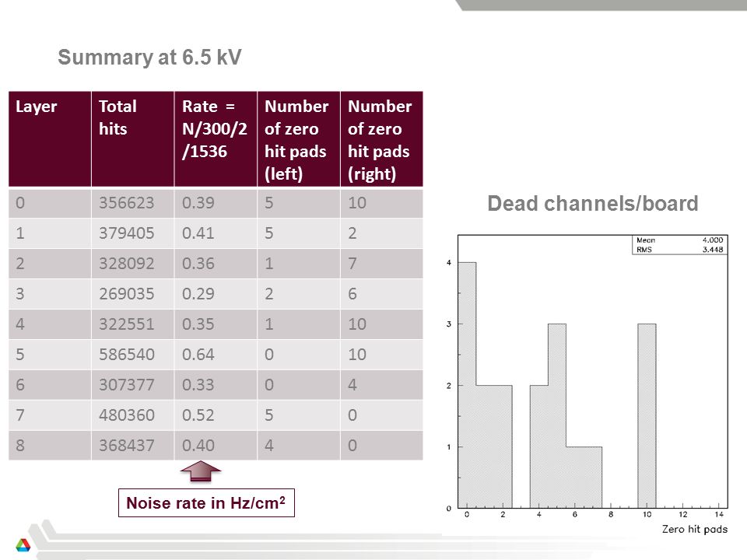Click the 'Rate = N/300/2/1536' column header
Viewport: 747px width, 560px height.
click(216, 138)
